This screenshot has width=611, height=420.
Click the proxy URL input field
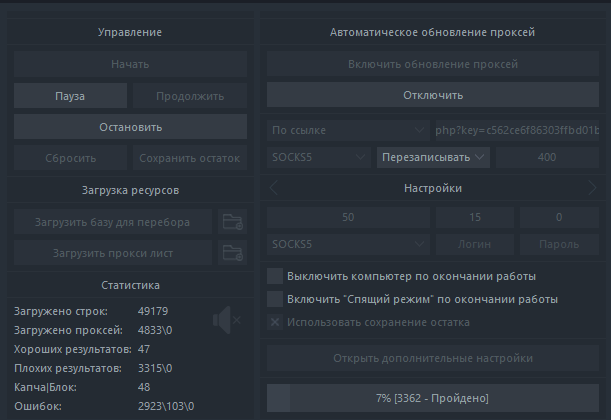pos(516,130)
